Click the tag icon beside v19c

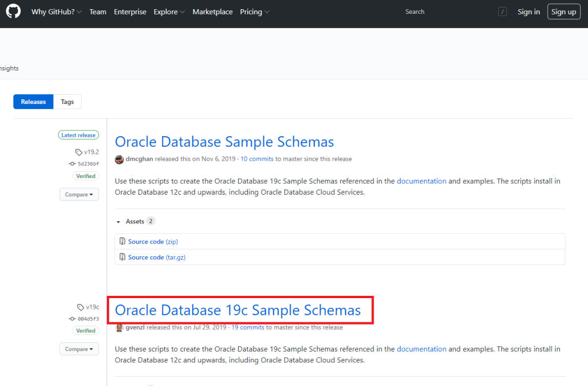[80, 307]
